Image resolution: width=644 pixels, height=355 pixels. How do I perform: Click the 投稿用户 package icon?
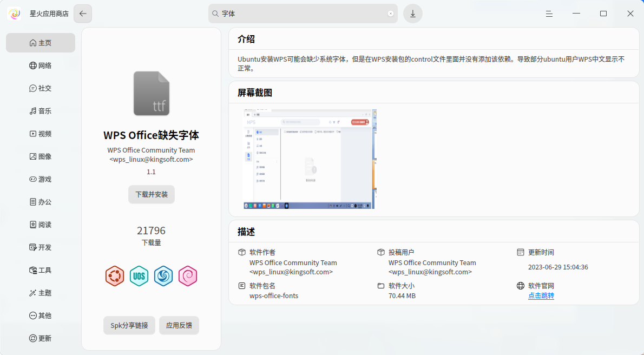(381, 252)
